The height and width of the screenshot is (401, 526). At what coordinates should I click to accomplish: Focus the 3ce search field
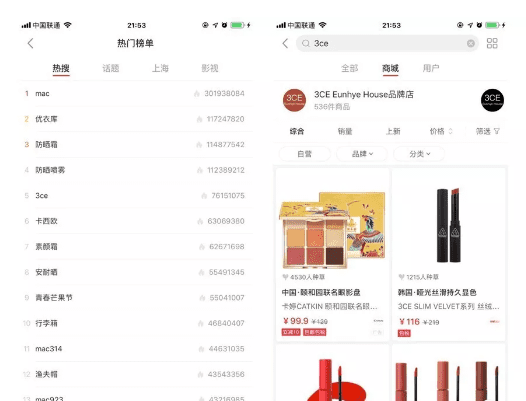coord(387,43)
